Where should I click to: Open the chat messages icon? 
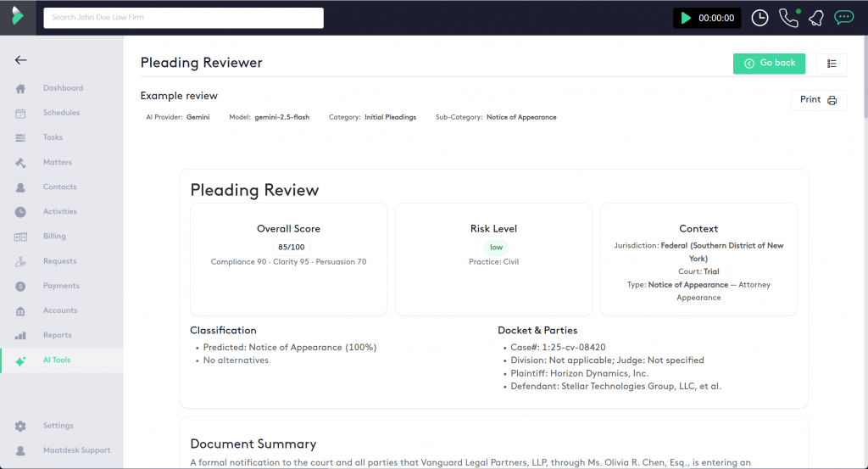(x=843, y=17)
